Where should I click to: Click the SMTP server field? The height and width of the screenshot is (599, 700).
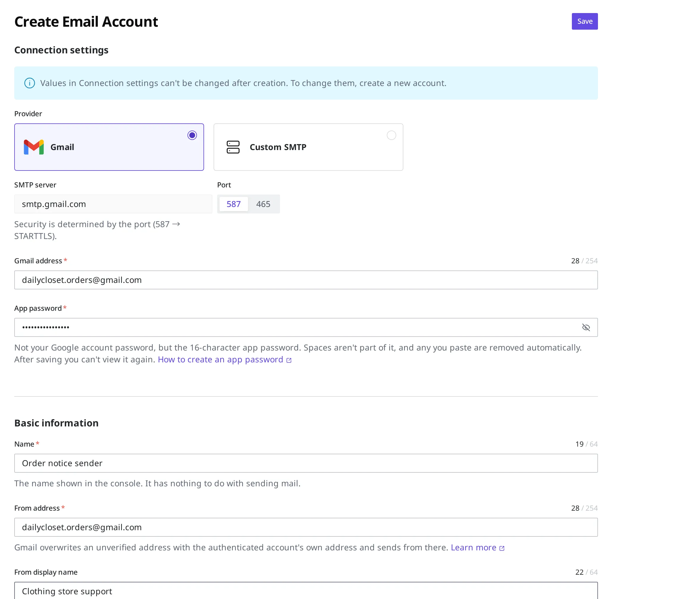tap(113, 204)
